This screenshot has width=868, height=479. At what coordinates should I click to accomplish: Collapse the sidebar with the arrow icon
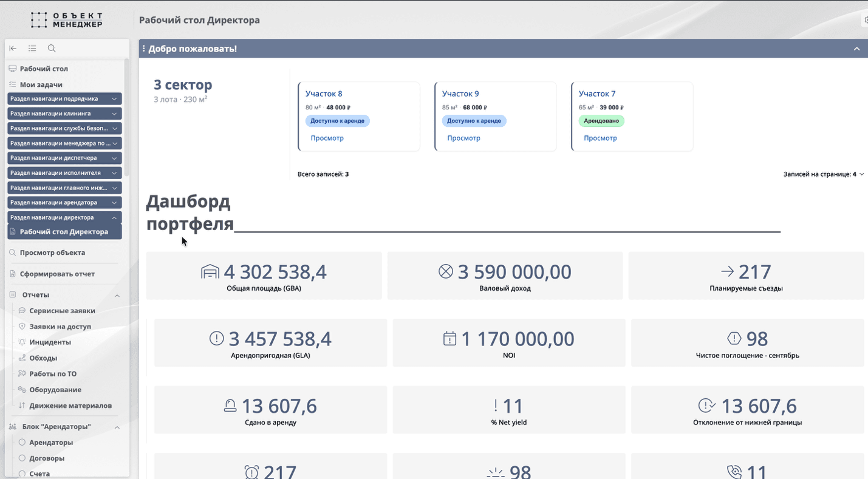pos(13,49)
